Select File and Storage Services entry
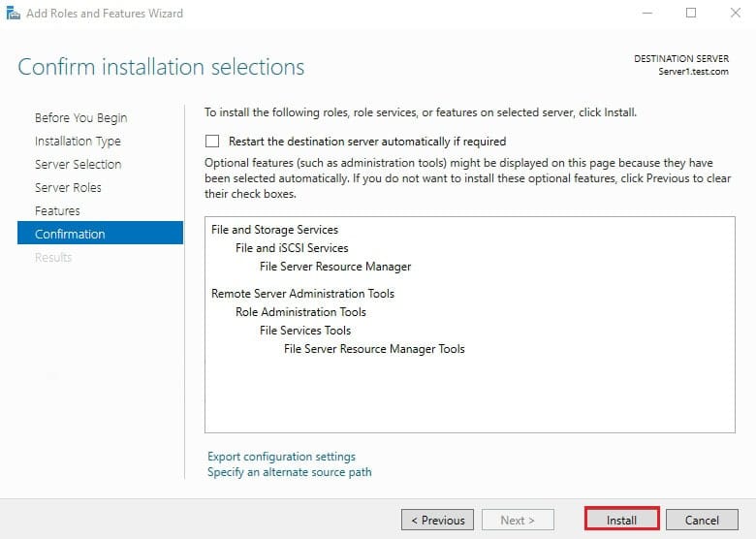The height and width of the screenshot is (539, 756). (x=275, y=230)
